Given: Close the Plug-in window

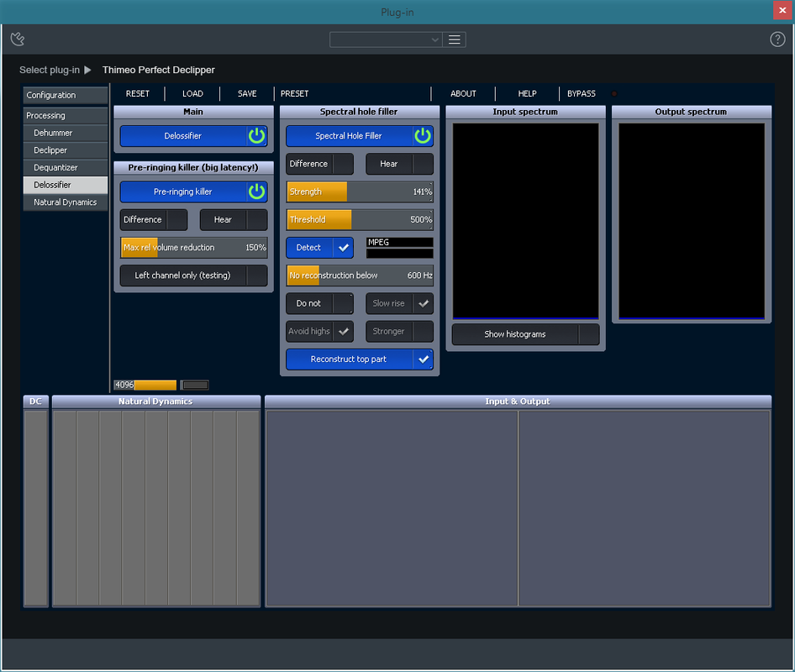Looking at the screenshot, I should (782, 10).
